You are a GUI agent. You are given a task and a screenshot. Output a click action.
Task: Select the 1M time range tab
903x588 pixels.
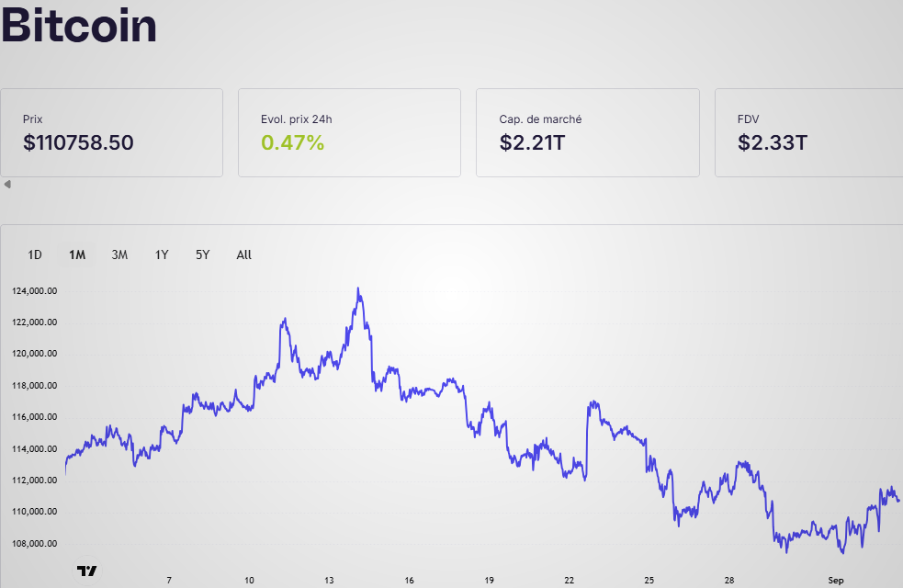77,254
